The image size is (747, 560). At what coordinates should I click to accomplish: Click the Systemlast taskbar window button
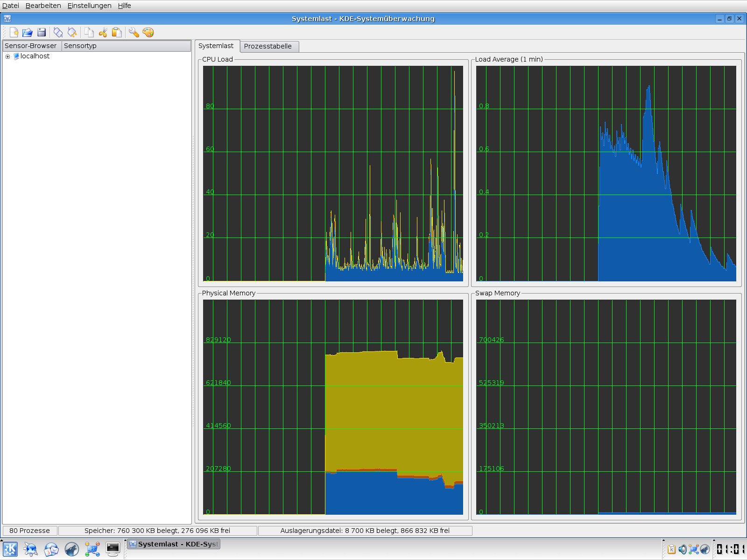tap(173, 544)
